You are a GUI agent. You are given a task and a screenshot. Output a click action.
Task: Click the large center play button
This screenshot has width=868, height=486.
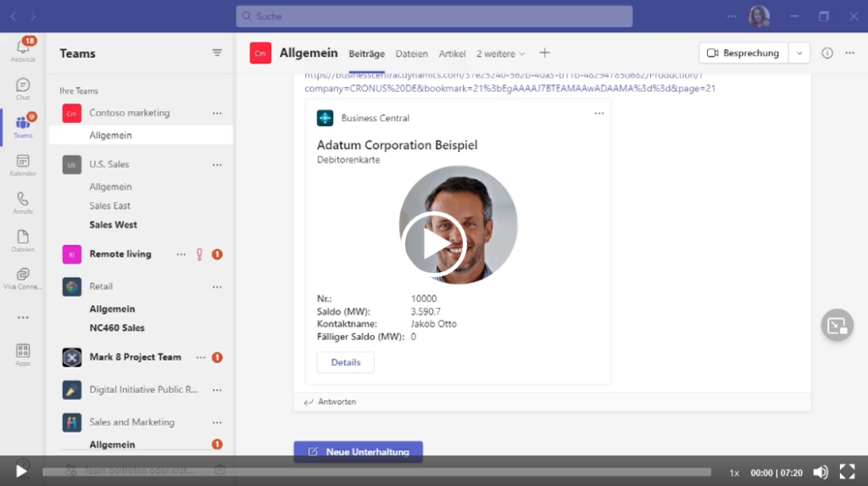435,243
